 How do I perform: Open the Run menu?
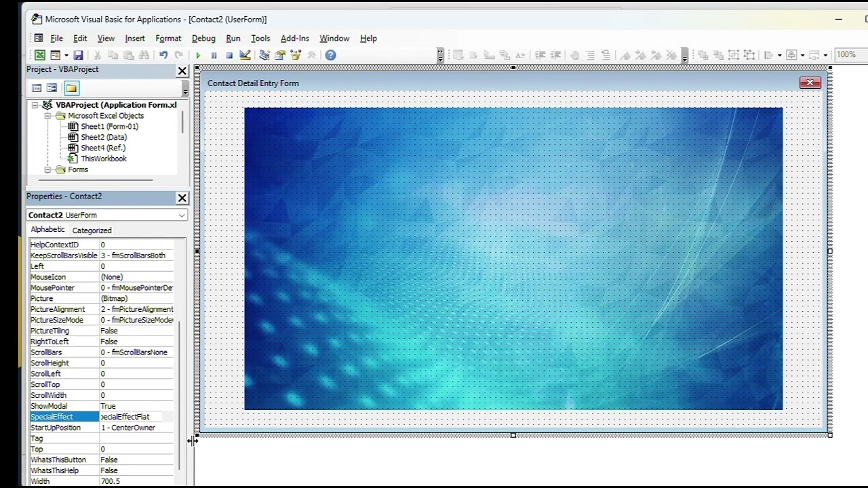pyautogui.click(x=233, y=39)
